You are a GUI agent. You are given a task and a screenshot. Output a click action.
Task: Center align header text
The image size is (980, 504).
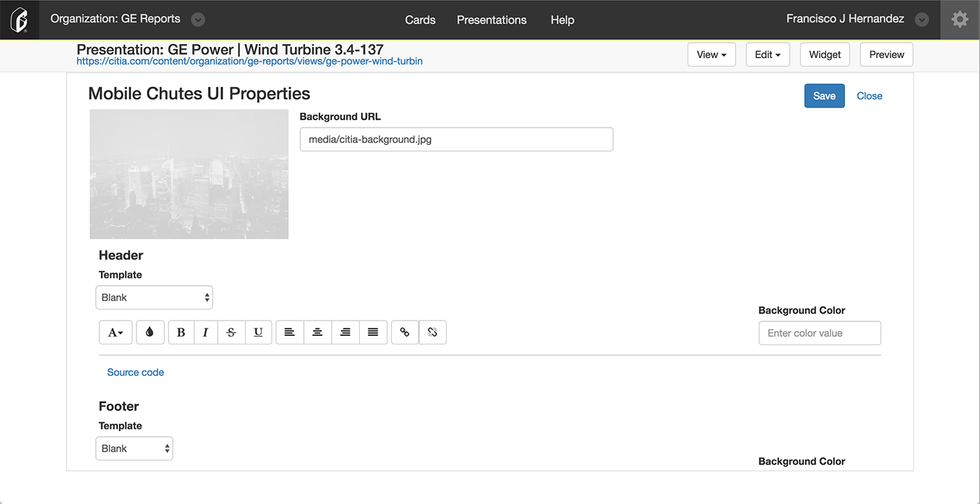[x=317, y=332]
